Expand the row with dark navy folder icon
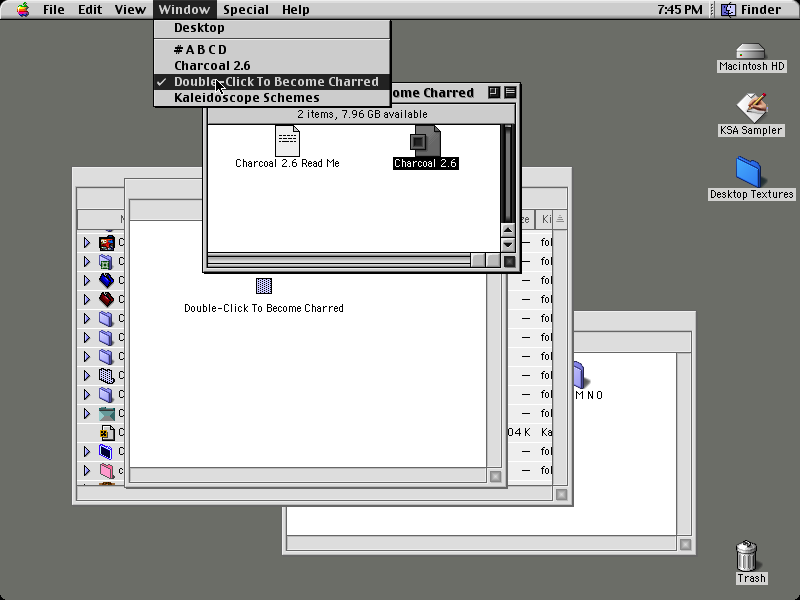The width and height of the screenshot is (800, 600). point(87,452)
